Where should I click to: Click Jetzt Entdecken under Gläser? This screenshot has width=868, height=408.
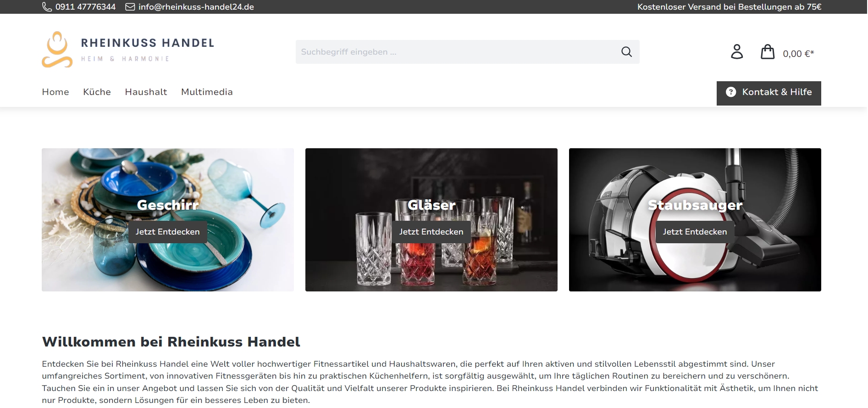point(431,232)
